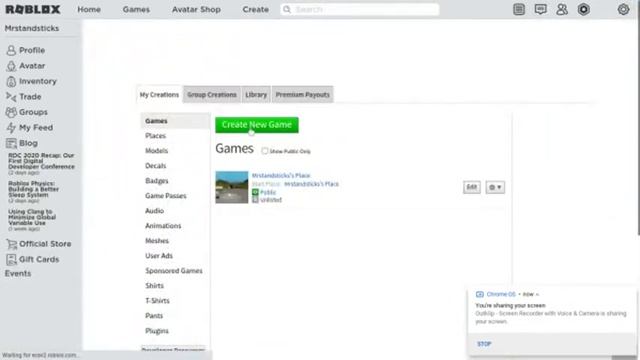Open the Robux balance icon
Image resolution: width=640 pixels, height=360 pixels.
(584, 9)
